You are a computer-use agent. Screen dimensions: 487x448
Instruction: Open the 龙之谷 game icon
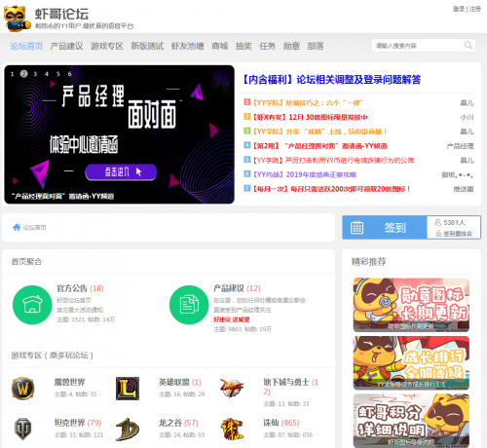point(128,429)
